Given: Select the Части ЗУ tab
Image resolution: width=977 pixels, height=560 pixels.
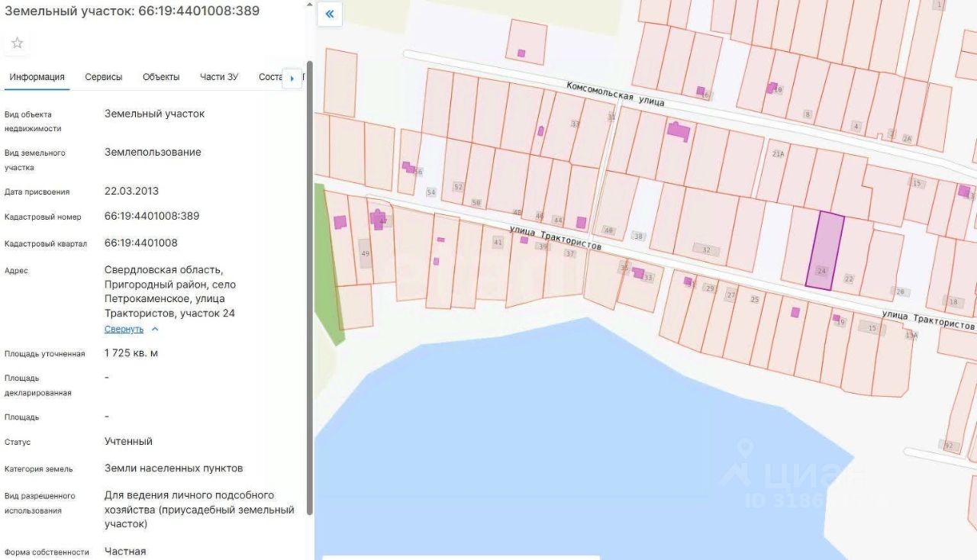Looking at the screenshot, I should [x=219, y=77].
